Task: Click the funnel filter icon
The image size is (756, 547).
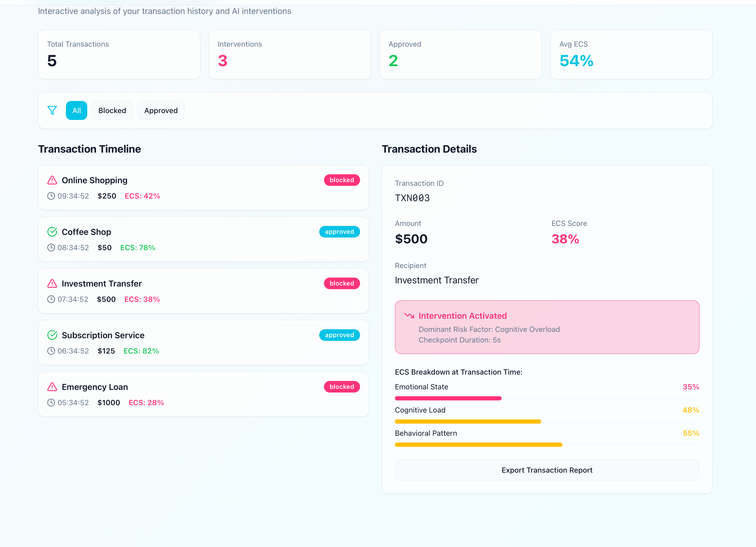Action: (52, 110)
